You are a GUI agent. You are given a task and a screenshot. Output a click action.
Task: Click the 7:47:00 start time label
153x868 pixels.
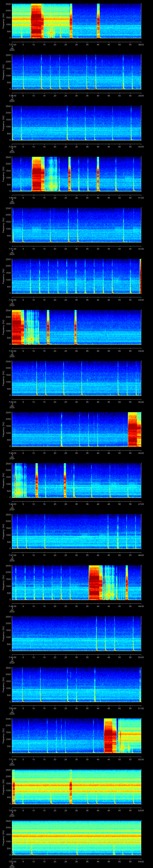tap(12, 555)
